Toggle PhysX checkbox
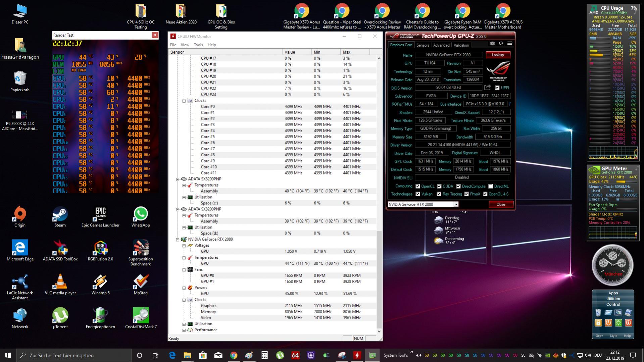This screenshot has width=644, height=362. point(466,194)
